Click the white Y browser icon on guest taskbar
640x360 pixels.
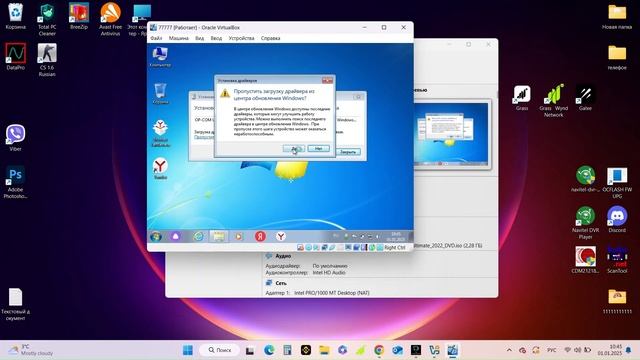pyautogui.click(x=281, y=236)
